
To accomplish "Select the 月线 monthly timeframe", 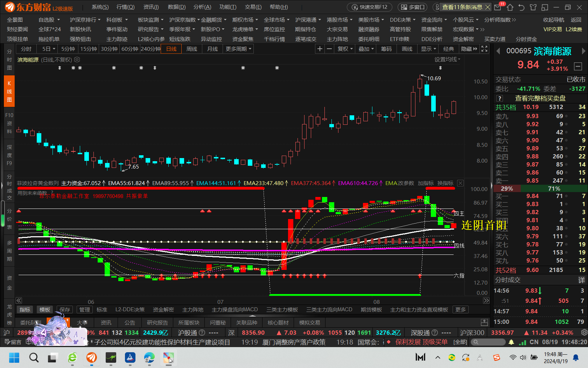I will (212, 49).
